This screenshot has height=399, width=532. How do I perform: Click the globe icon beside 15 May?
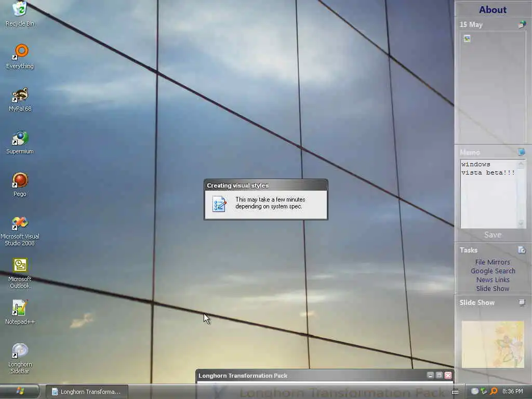[x=522, y=24]
